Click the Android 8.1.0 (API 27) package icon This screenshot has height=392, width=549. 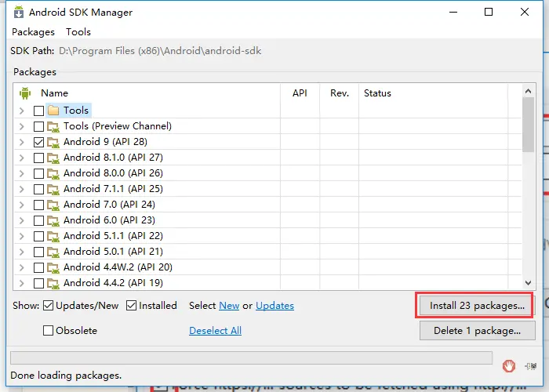click(x=53, y=158)
